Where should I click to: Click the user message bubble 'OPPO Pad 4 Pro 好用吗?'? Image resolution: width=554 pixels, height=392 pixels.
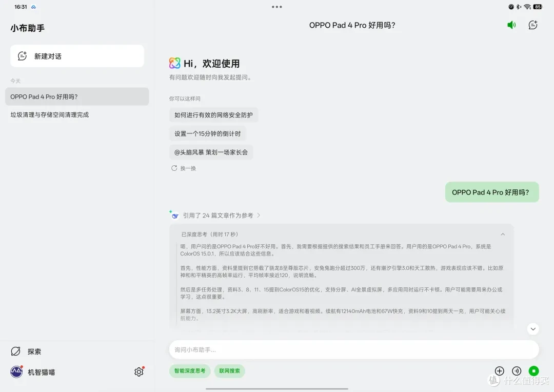pos(492,192)
